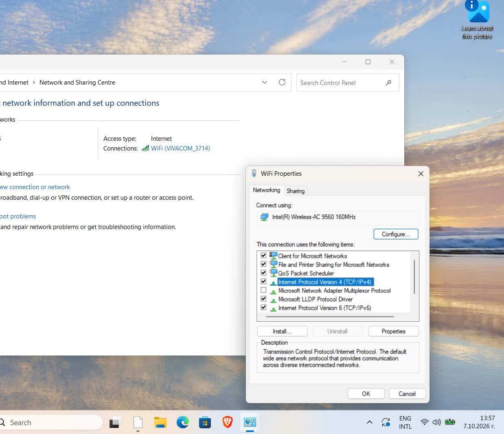Click the WiFi signal bars icon beside Connections
Screen dimensions: 504x434
coord(145,148)
